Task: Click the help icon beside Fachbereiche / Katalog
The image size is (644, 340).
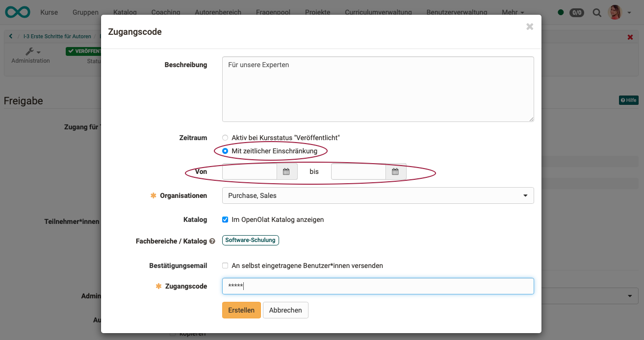Action: [212, 241]
